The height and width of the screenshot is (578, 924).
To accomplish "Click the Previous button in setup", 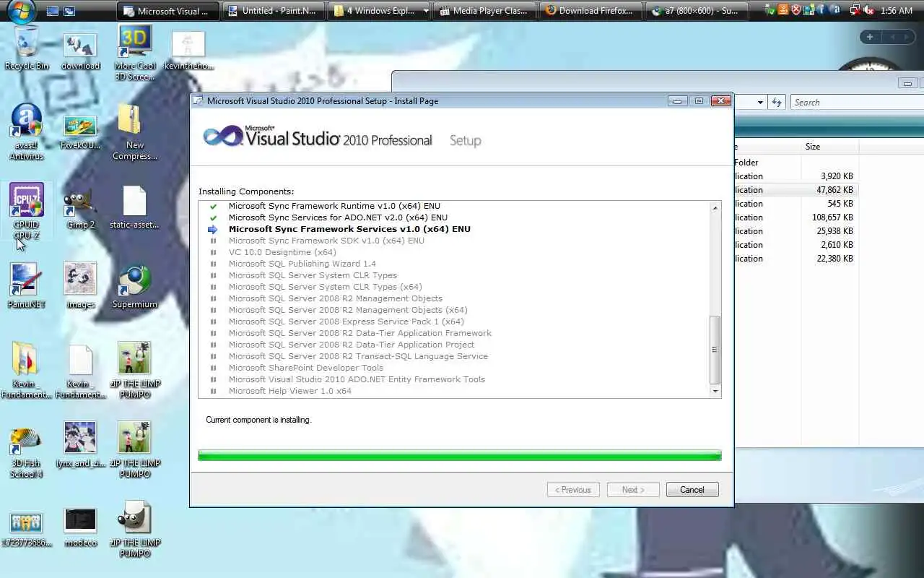I will tap(573, 490).
